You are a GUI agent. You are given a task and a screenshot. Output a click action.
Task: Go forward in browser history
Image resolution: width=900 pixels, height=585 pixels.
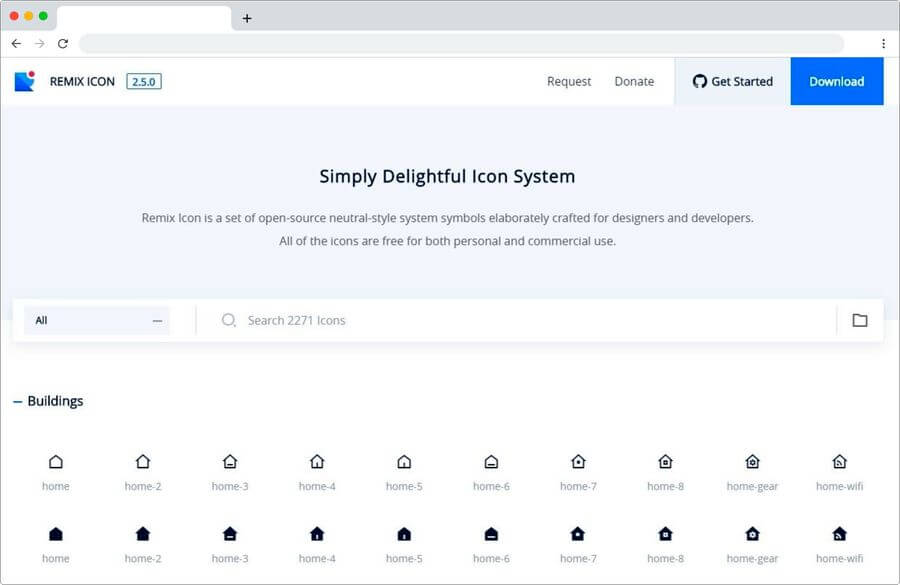[39, 44]
